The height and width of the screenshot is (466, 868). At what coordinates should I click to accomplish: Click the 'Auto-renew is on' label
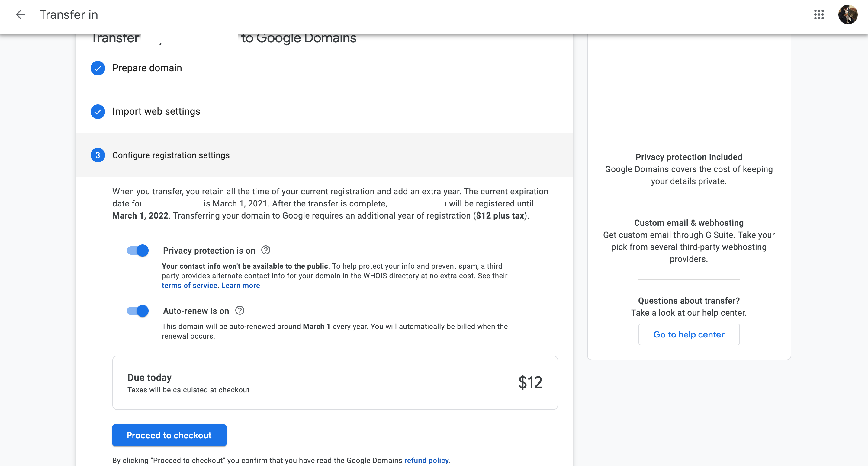pyautogui.click(x=196, y=311)
